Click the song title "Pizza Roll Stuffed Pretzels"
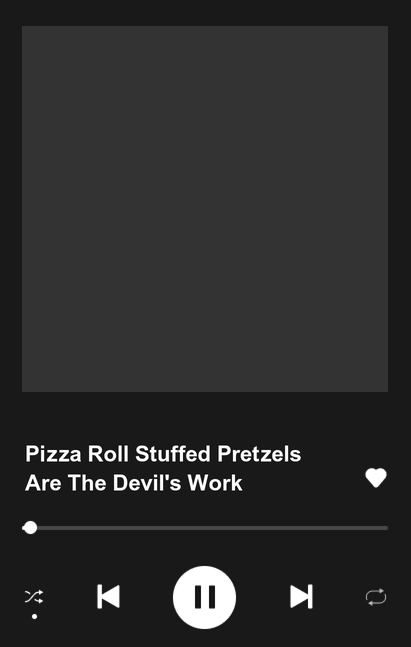 163,454
